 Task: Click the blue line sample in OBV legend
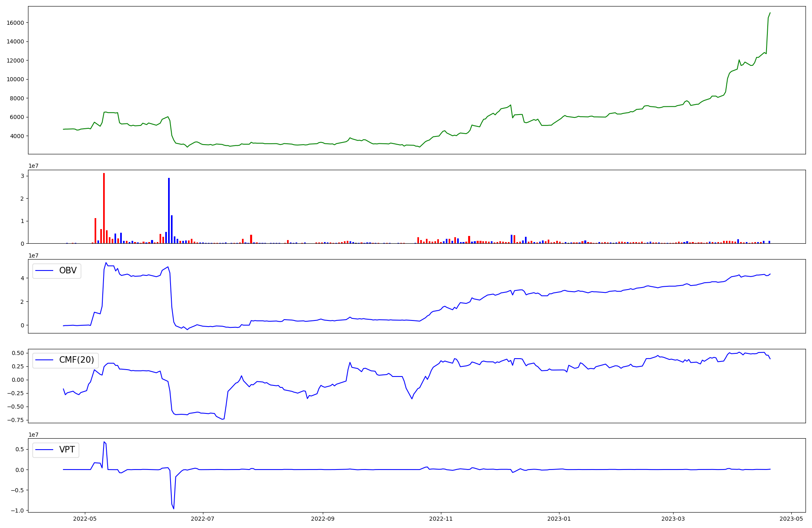(44, 270)
